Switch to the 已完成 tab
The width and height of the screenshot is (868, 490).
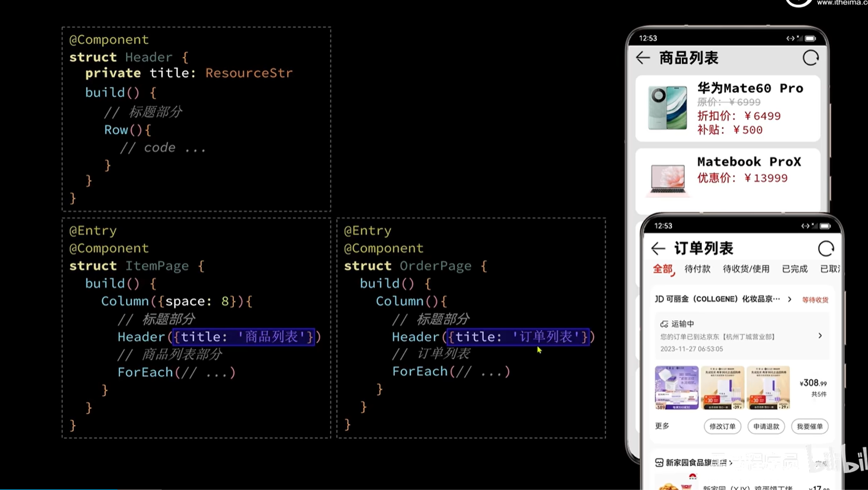tap(794, 269)
